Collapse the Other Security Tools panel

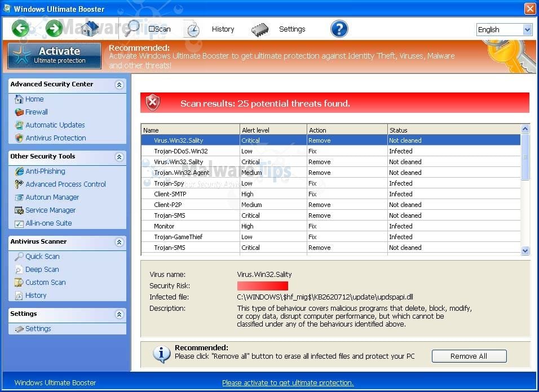tap(119, 157)
